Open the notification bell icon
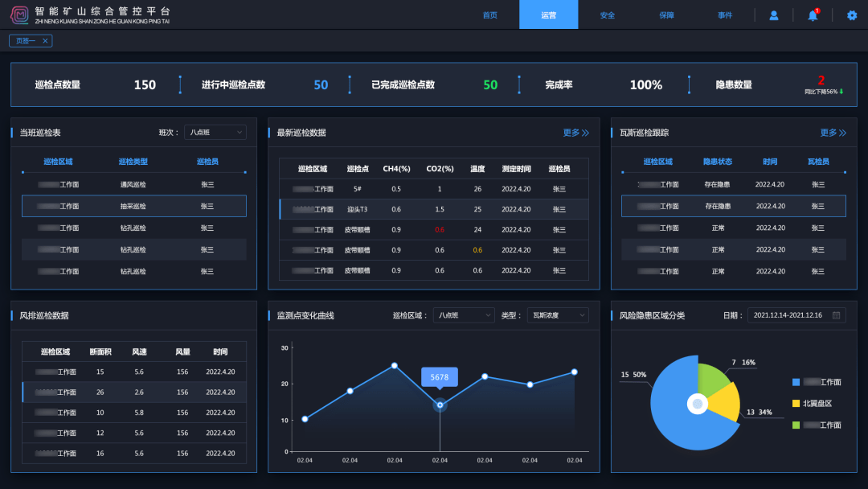The height and width of the screenshot is (489, 868). point(813,14)
